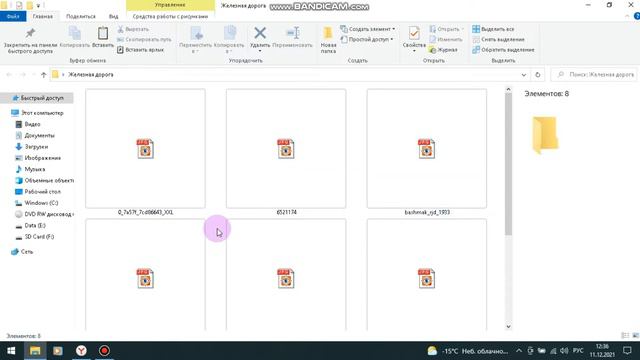Click the Forward navigation arrow

(23, 75)
